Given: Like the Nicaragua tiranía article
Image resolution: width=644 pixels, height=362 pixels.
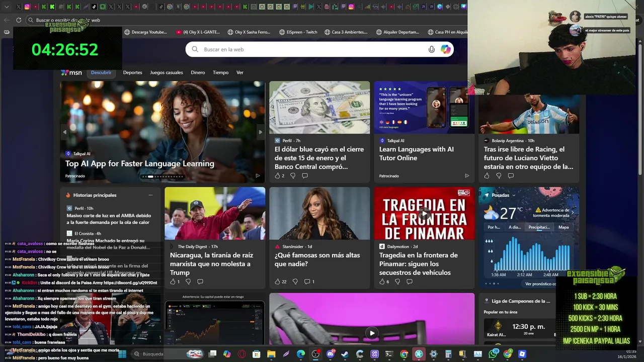Looking at the screenshot, I should (175, 282).
